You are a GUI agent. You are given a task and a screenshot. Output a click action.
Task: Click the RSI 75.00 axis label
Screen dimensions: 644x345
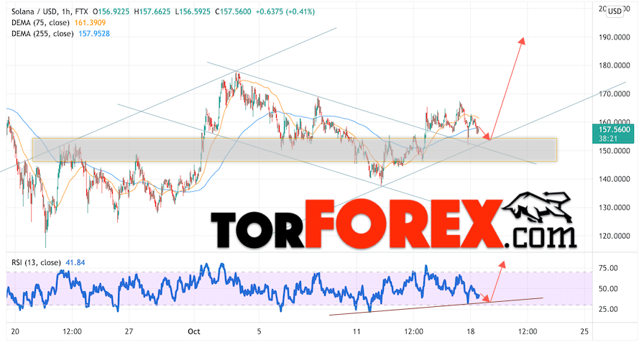click(608, 268)
